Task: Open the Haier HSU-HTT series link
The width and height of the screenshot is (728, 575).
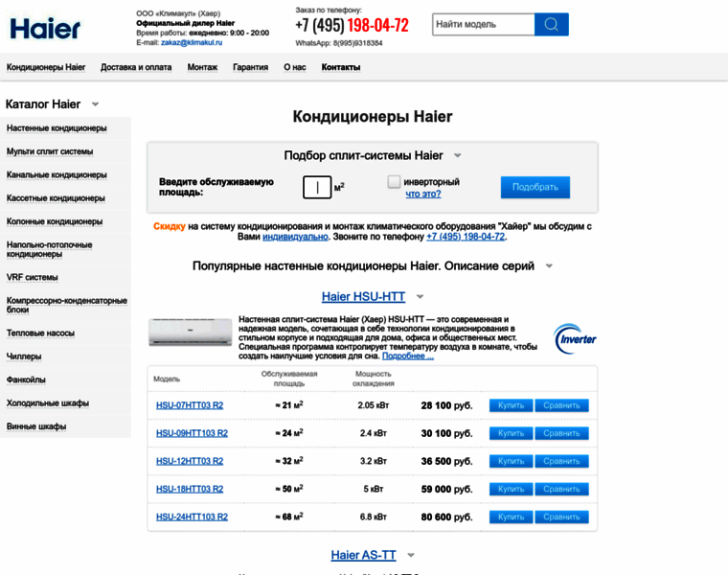Action: pyautogui.click(x=364, y=297)
